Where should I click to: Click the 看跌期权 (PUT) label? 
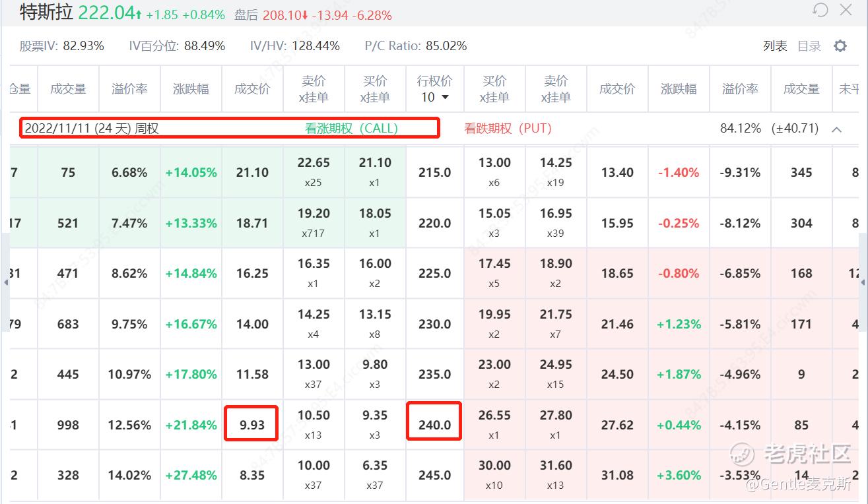coord(508,129)
